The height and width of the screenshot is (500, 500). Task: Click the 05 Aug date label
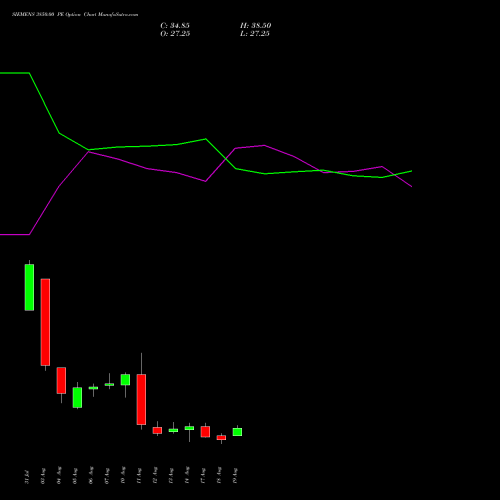point(75,476)
